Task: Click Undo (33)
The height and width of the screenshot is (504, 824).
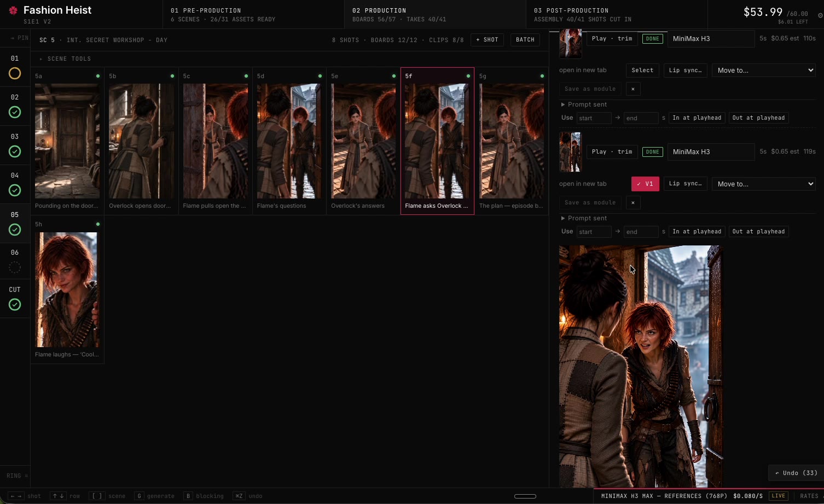Action: [796, 473]
